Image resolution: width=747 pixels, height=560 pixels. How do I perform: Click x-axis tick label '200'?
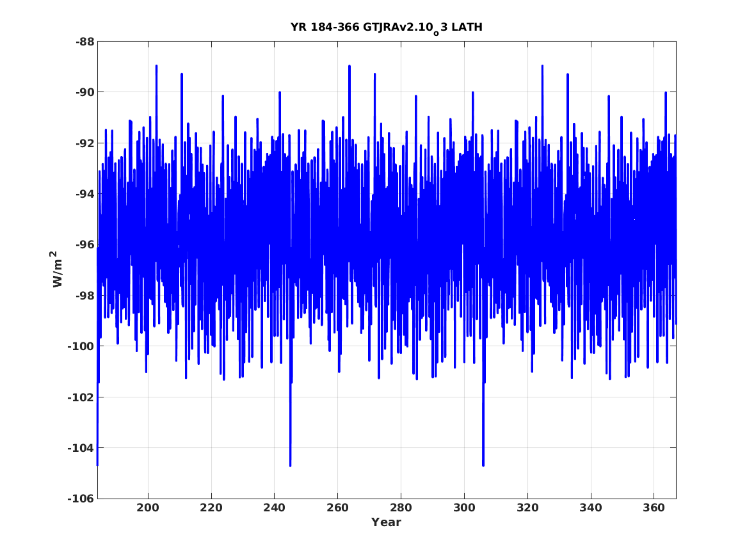click(x=148, y=508)
